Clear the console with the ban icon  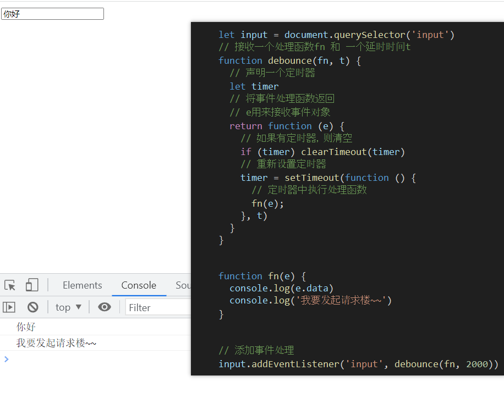33,307
